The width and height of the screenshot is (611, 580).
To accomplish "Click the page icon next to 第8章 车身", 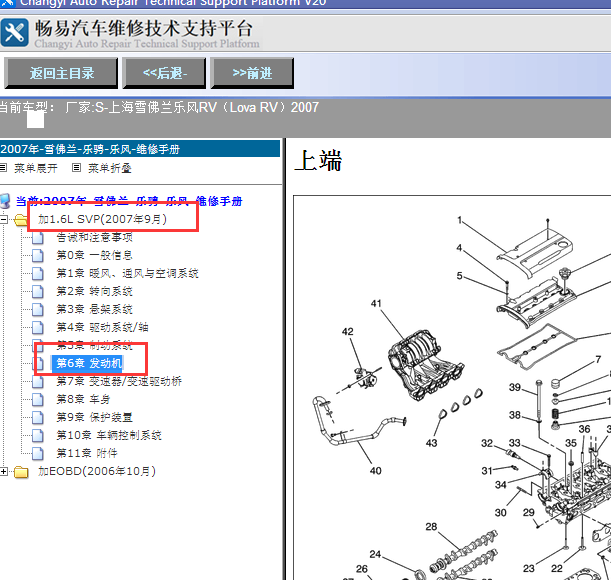I will (38, 400).
